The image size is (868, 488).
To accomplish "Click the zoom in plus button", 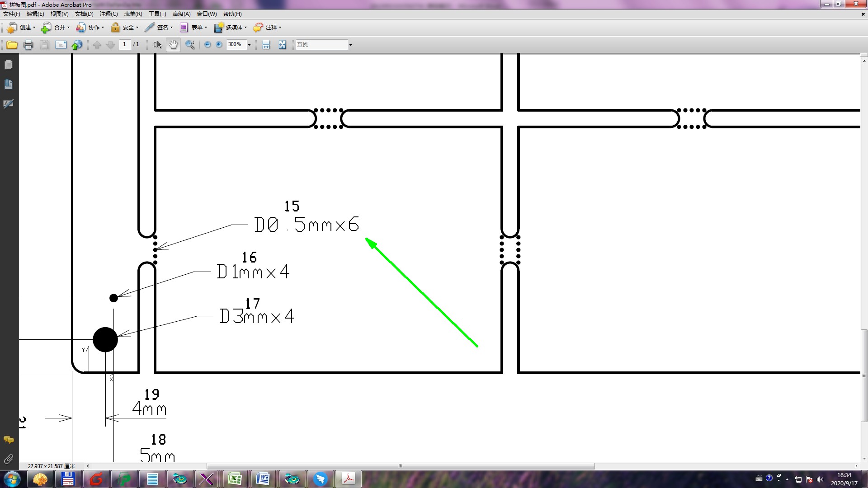I will 219,45.
